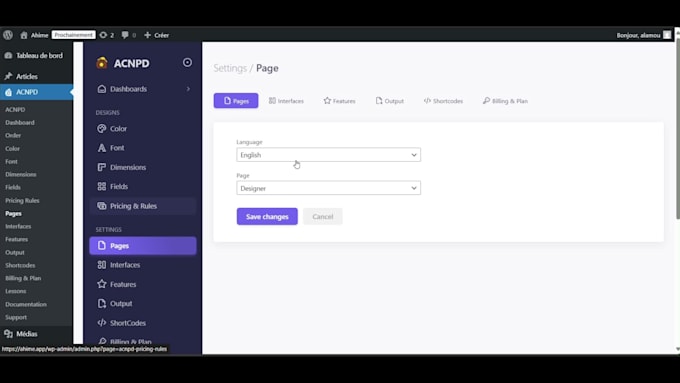Click the WordPress logo icon
Image resolution: width=680 pixels, height=383 pixels.
(x=8, y=35)
